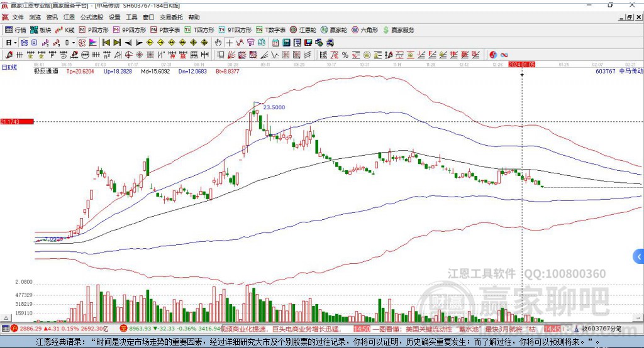Click the highlighted 2024-01-05 date marker
The image size is (644, 348).
pyautogui.click(x=521, y=65)
